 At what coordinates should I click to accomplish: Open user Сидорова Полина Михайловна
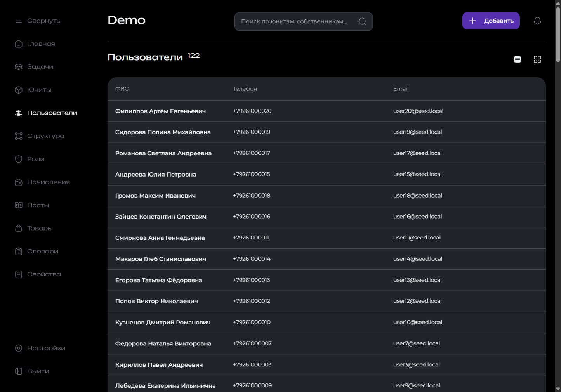(x=163, y=132)
